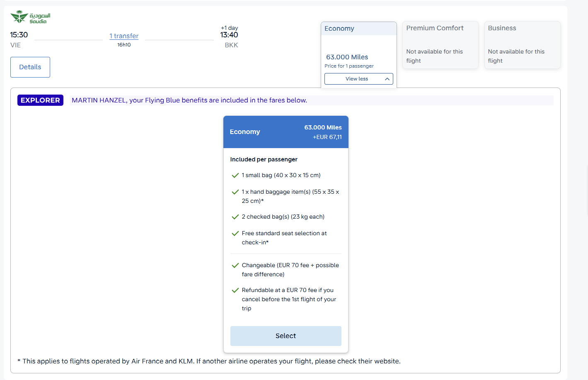Click checkmark beside Refundable fee line

tap(235, 290)
